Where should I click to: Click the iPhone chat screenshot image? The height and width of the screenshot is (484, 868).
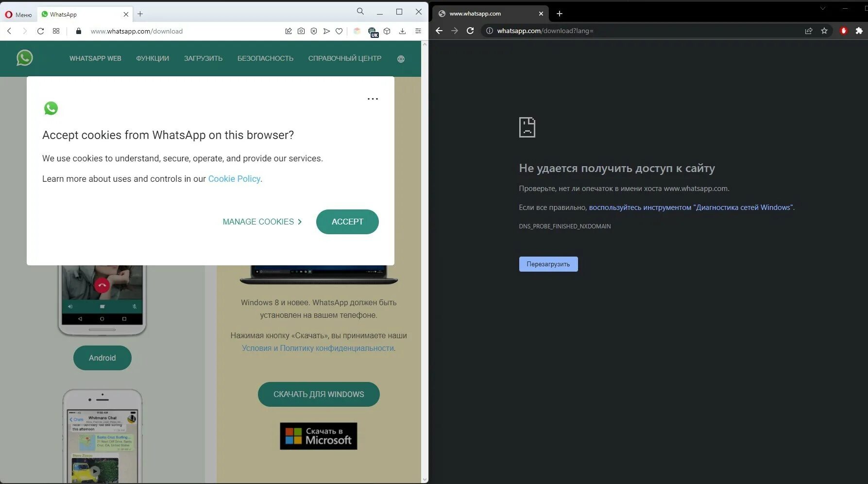(102, 436)
